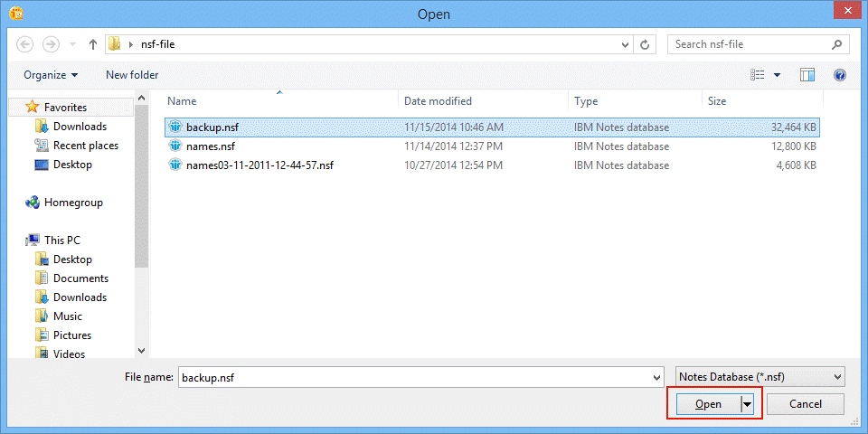Open Desktop under This PC
Screen dimensions: 868x434
pos(72,259)
